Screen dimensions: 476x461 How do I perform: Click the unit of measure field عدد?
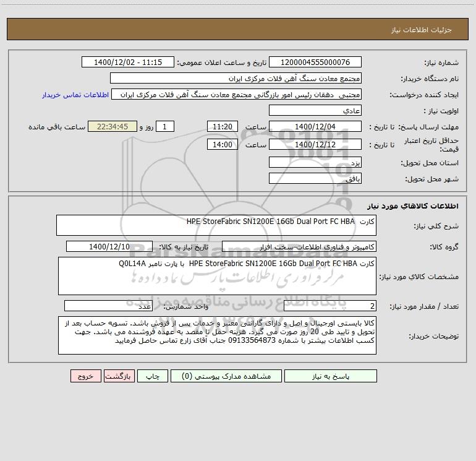pos(108,306)
